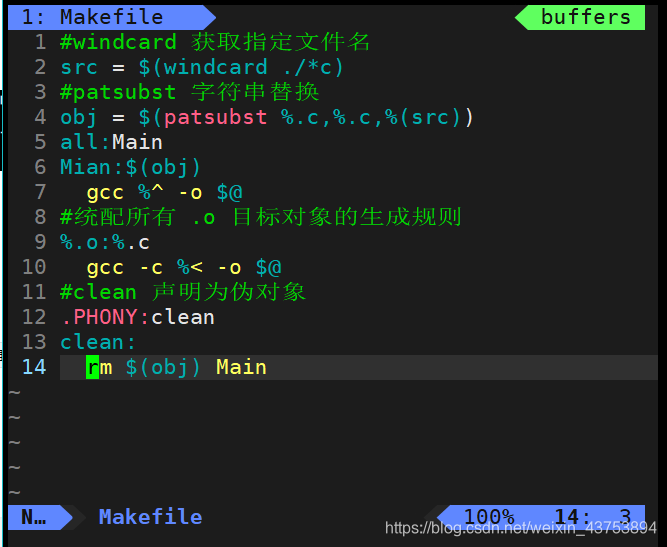
Task: Click the 'clean:' target on line 13
Action: pos(98,342)
